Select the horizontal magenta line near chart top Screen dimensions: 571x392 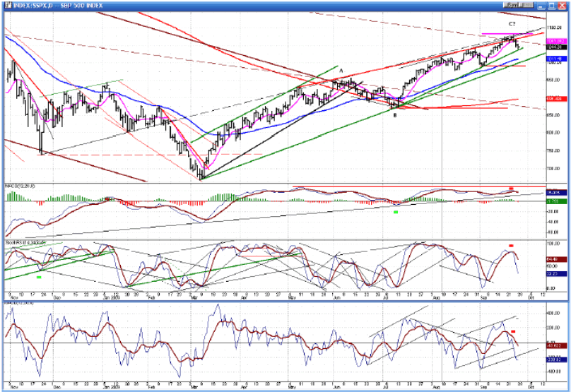(507, 34)
